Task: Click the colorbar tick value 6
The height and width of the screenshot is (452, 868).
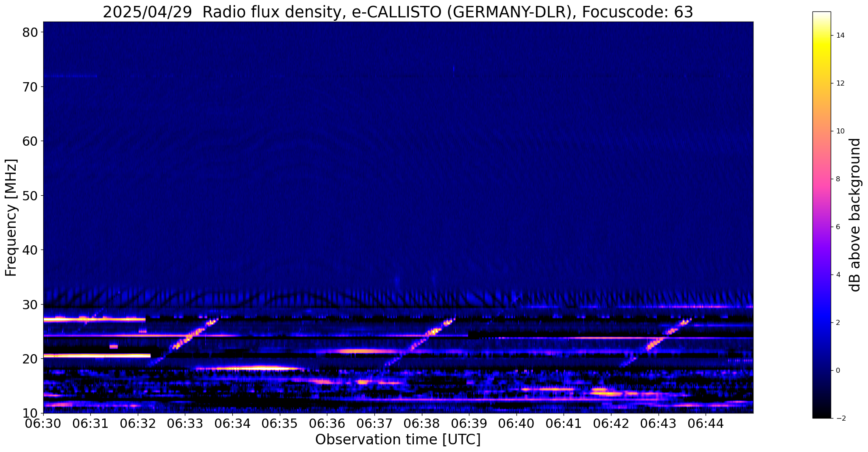Action: tap(837, 227)
